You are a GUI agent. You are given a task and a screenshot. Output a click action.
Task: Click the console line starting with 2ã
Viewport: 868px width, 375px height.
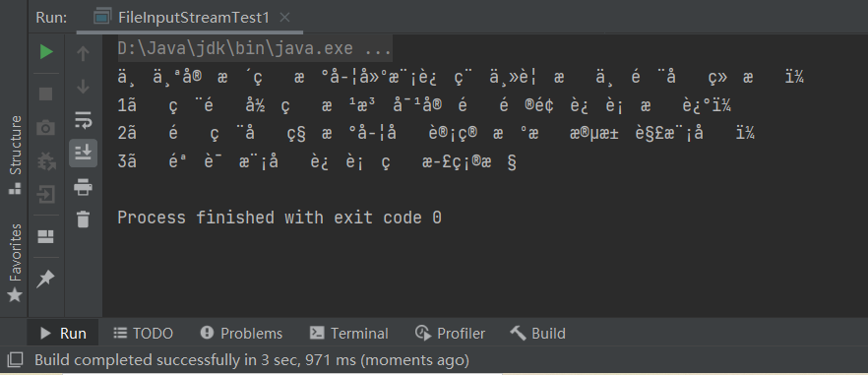click(436, 134)
